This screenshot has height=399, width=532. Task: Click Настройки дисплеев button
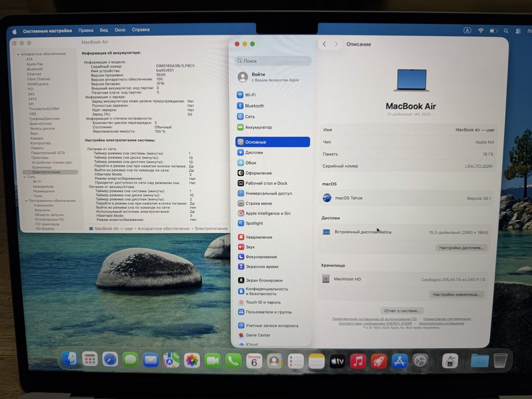pos(461,248)
